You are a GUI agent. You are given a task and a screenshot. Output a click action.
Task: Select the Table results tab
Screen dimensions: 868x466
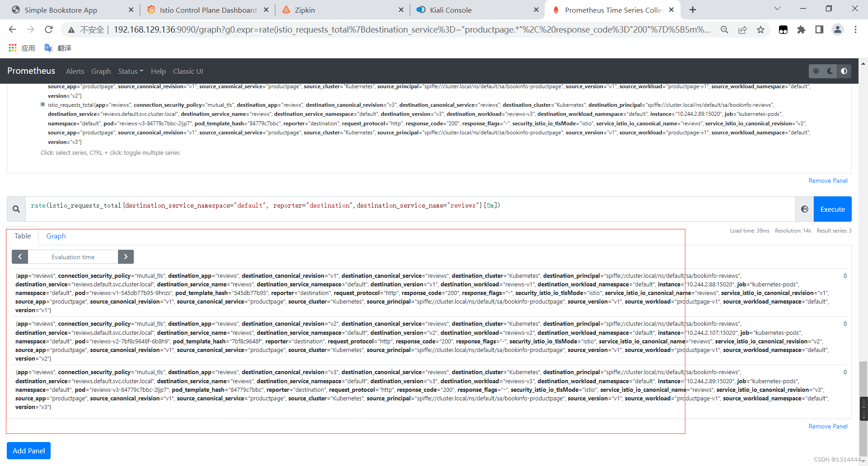pyautogui.click(x=23, y=236)
